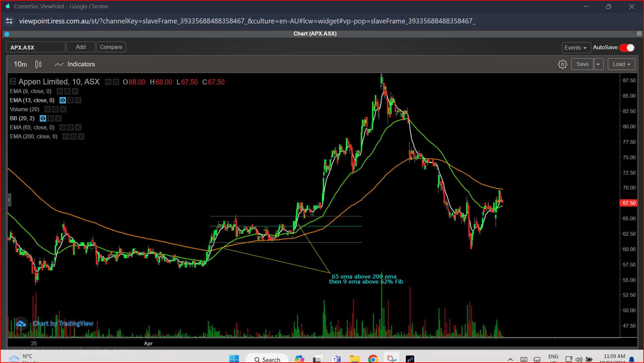Image resolution: width=644 pixels, height=363 pixels.
Task: Click the 25 date label on time axis
Action: click(34, 343)
